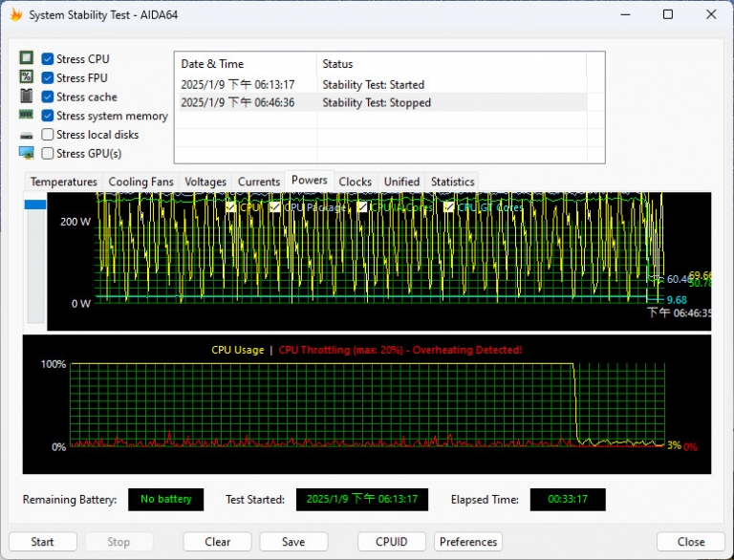734x560 pixels.
Task: Click the 06:46:36 date entry in log
Action: (x=238, y=102)
